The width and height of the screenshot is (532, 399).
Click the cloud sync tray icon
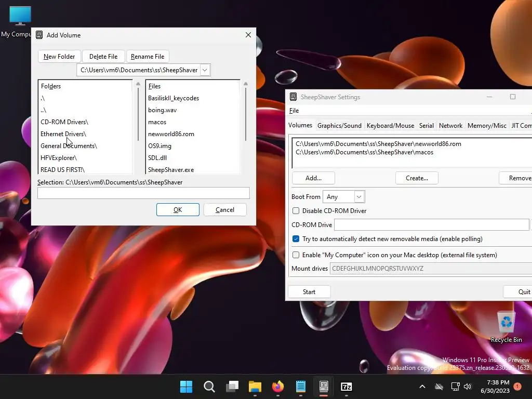(x=439, y=387)
